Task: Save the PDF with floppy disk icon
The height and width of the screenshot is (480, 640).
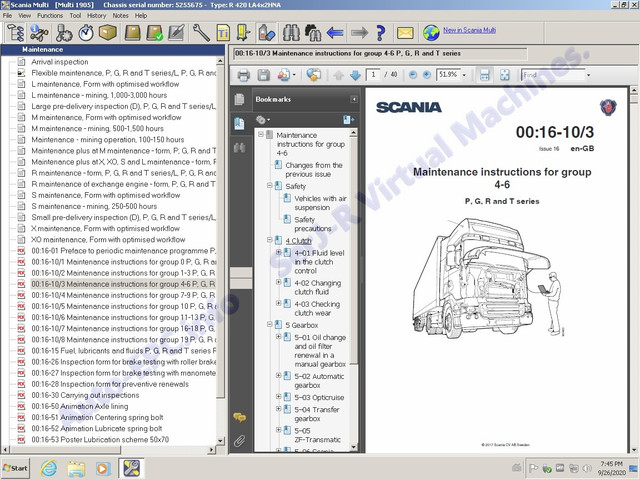Action: [x=263, y=75]
